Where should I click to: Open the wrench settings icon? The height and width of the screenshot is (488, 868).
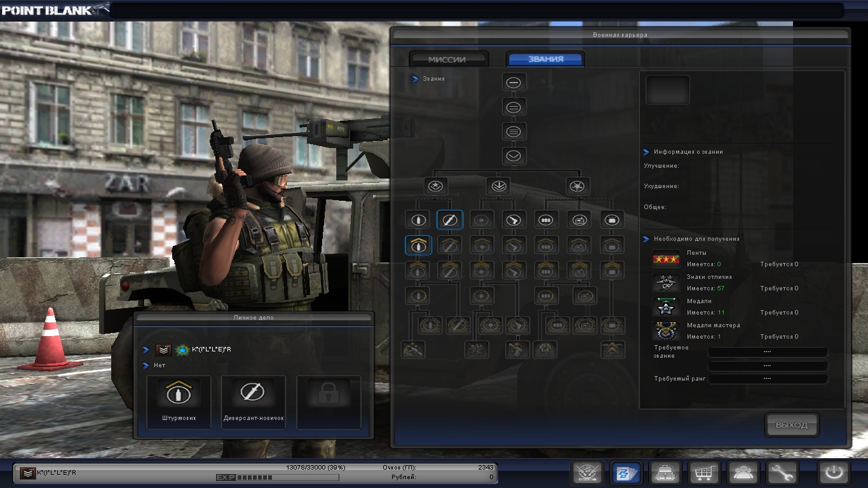coord(782,473)
